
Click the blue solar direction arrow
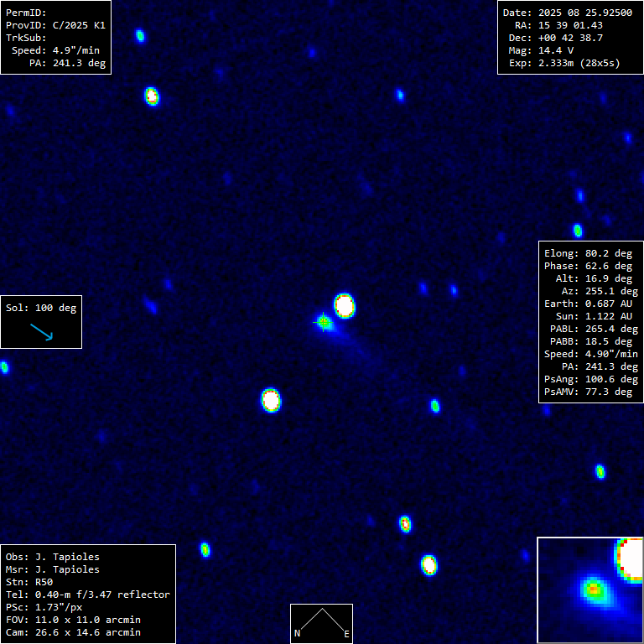(41, 332)
